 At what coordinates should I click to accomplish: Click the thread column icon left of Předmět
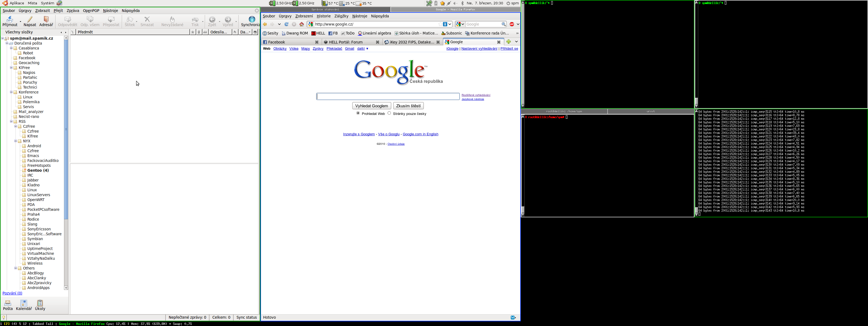click(73, 32)
